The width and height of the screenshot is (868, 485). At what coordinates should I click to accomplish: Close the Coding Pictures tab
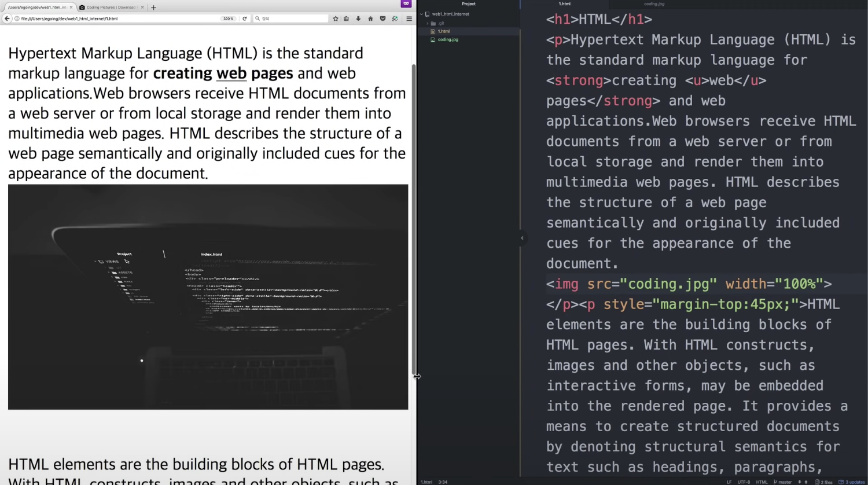pyautogui.click(x=142, y=8)
